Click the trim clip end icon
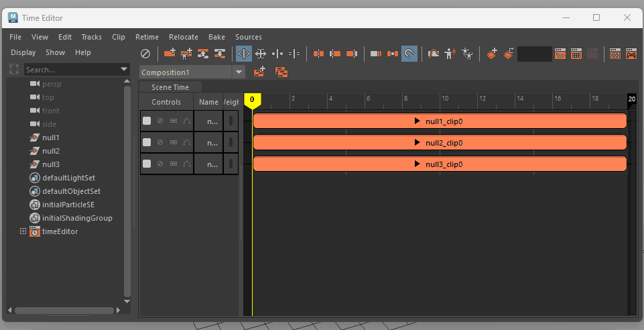This screenshot has width=644, height=330. point(352,54)
